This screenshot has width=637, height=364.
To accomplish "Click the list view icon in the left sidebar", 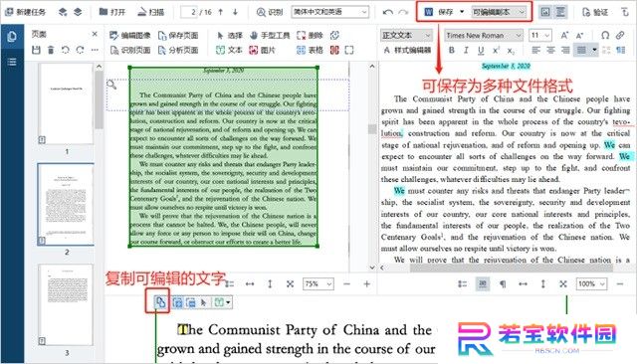I will [12, 62].
